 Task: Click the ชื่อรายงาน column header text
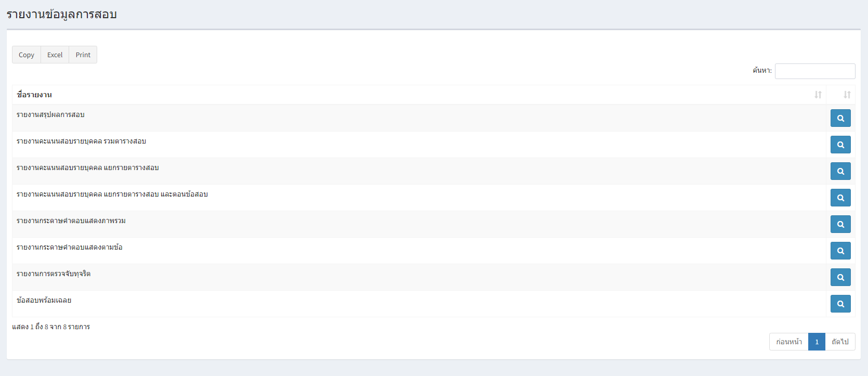tap(34, 95)
